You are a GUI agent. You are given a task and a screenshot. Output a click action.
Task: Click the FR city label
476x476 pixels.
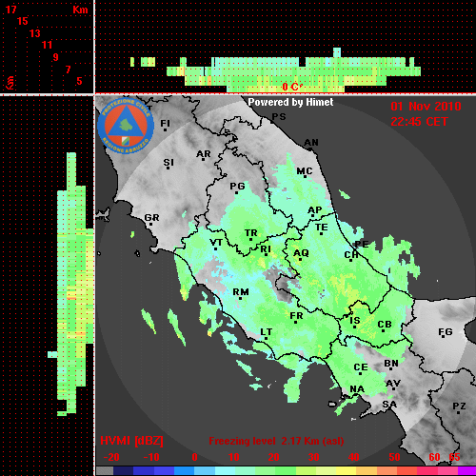pos(296,316)
